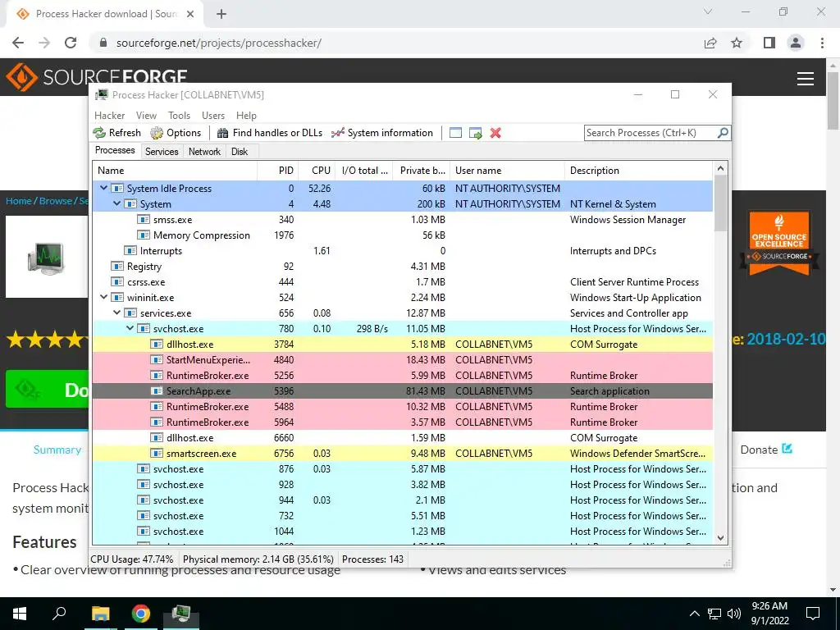Click the Memory Compression process icon
The width and height of the screenshot is (840, 630).
(x=143, y=235)
